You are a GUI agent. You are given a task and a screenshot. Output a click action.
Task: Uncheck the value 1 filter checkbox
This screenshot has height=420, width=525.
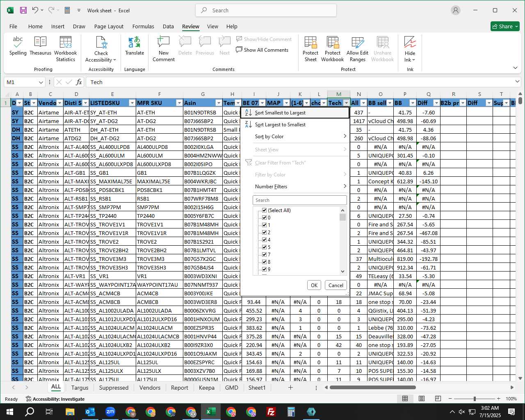click(x=265, y=225)
